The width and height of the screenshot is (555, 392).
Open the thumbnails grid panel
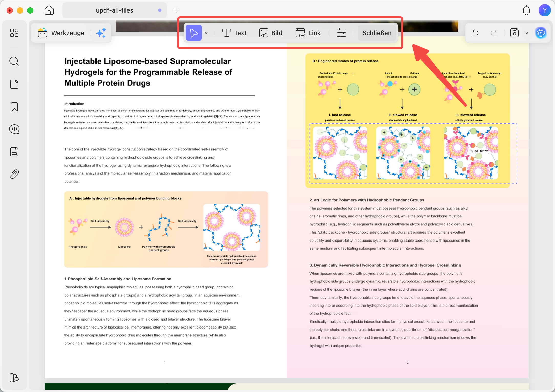[14, 33]
